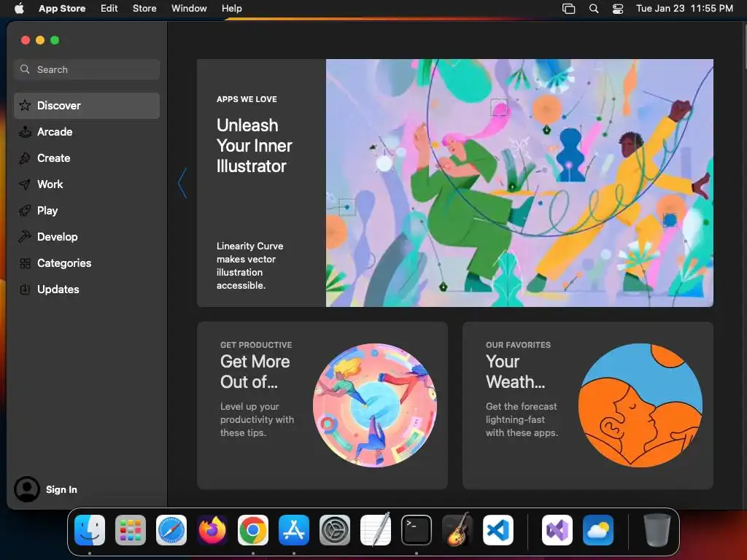Open Visual Studio from the Dock
The image size is (747, 560).
tap(557, 530)
